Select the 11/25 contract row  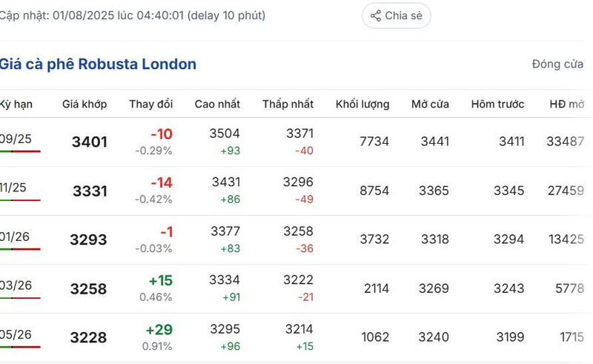13,188
